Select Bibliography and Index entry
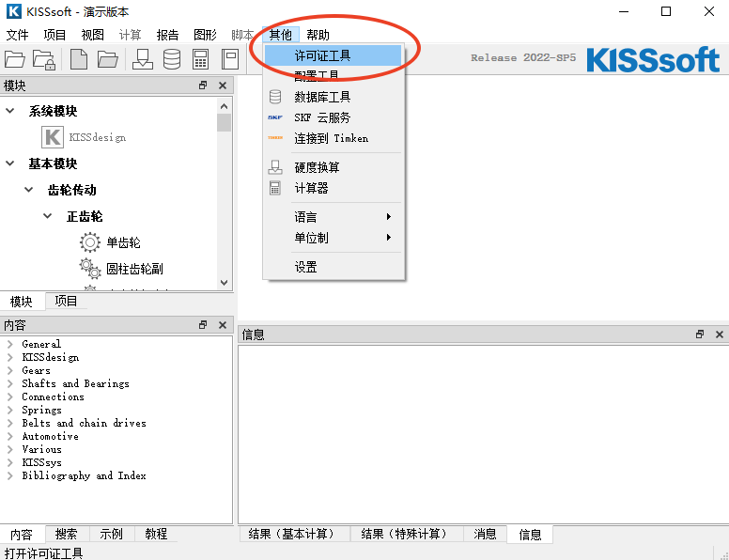This screenshot has width=729, height=560. click(x=85, y=475)
